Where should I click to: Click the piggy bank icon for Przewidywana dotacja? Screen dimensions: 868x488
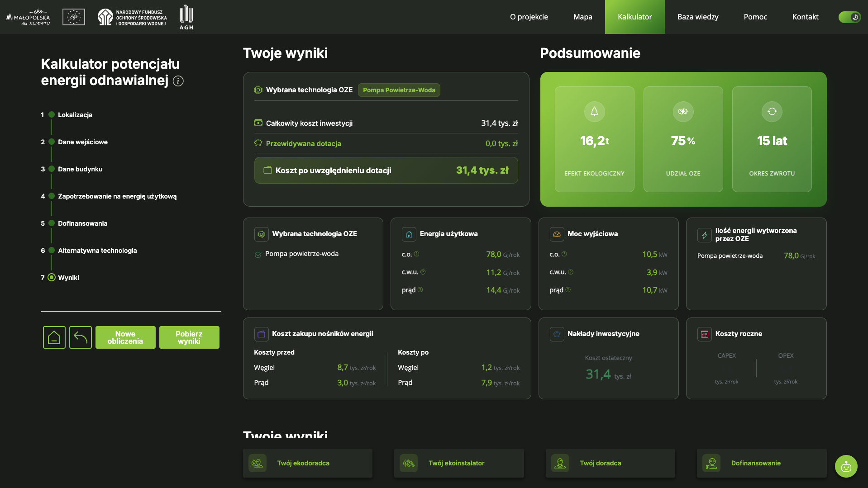258,143
